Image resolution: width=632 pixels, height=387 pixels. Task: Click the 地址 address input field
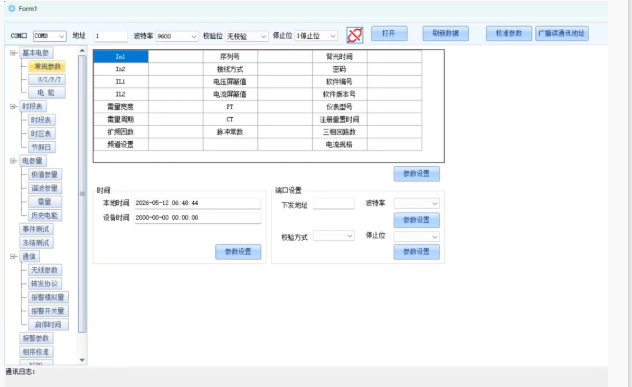tap(111, 36)
